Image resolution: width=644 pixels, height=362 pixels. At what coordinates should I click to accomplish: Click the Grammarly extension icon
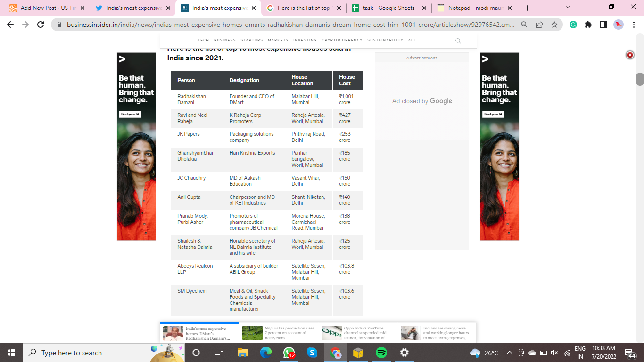(x=573, y=25)
